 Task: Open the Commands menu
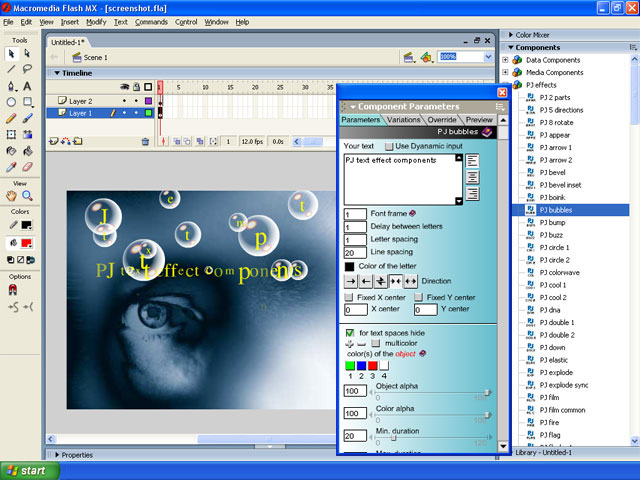point(151,22)
